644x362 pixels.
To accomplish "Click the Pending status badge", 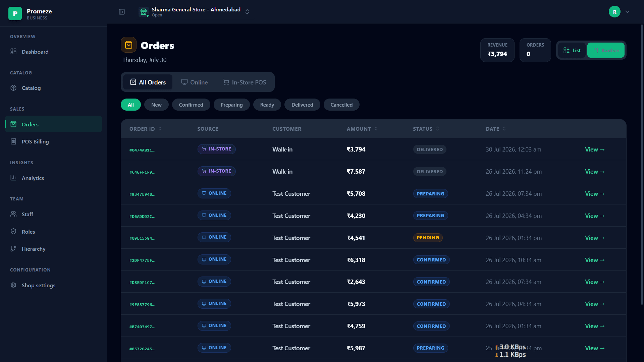I will [x=428, y=238].
